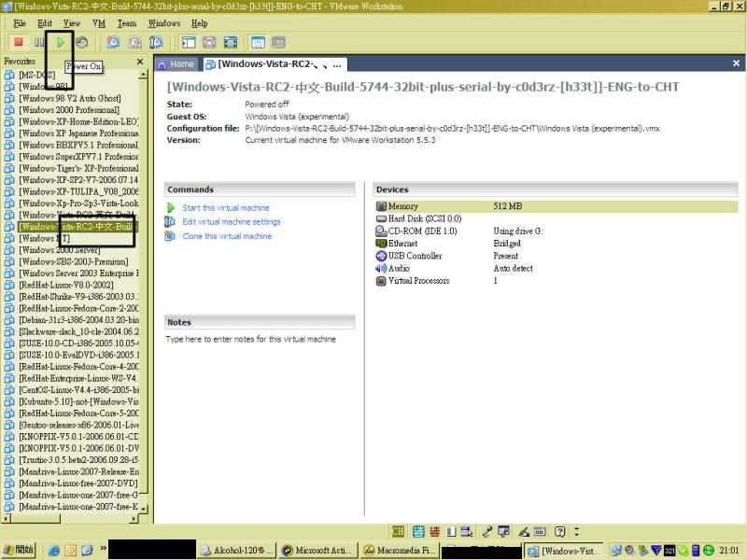Close the Favorites sidebar panel
This screenshot has height=560, width=747.
[140, 62]
